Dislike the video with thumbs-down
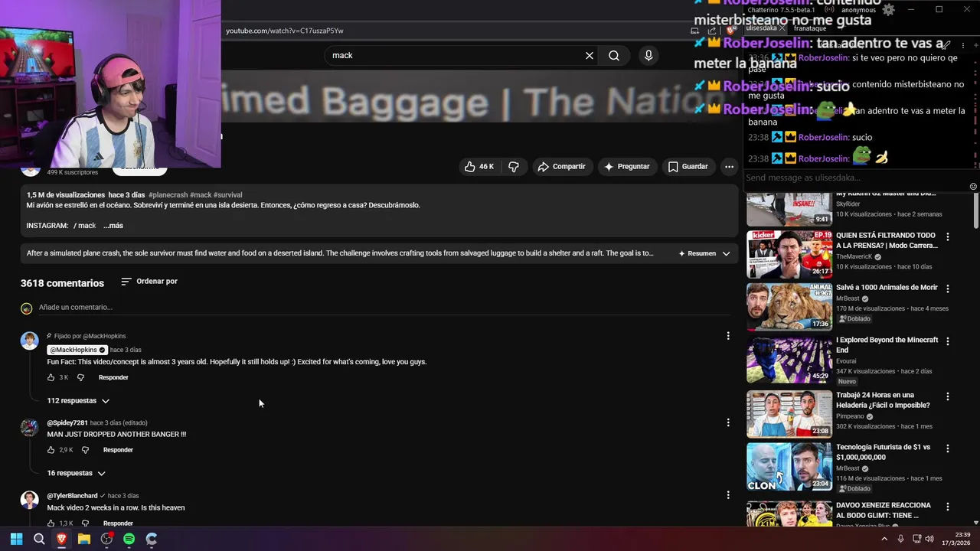 click(514, 167)
